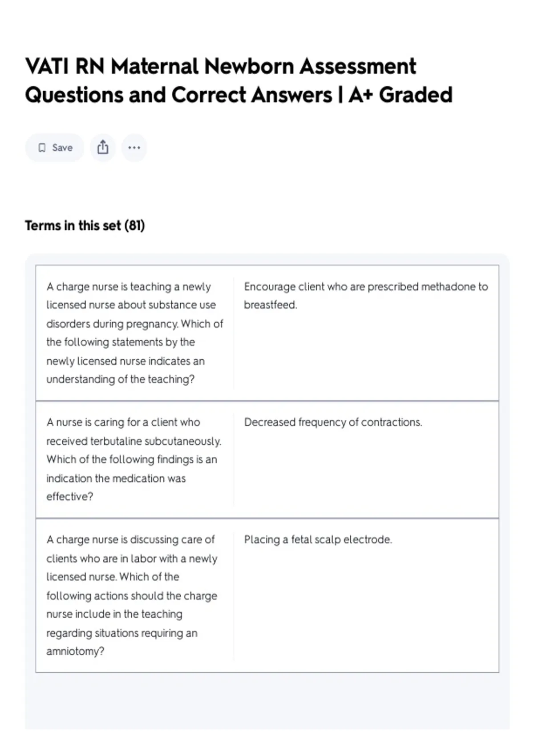Click the share icon button
The width and height of the screenshot is (534, 756).
coord(103,148)
